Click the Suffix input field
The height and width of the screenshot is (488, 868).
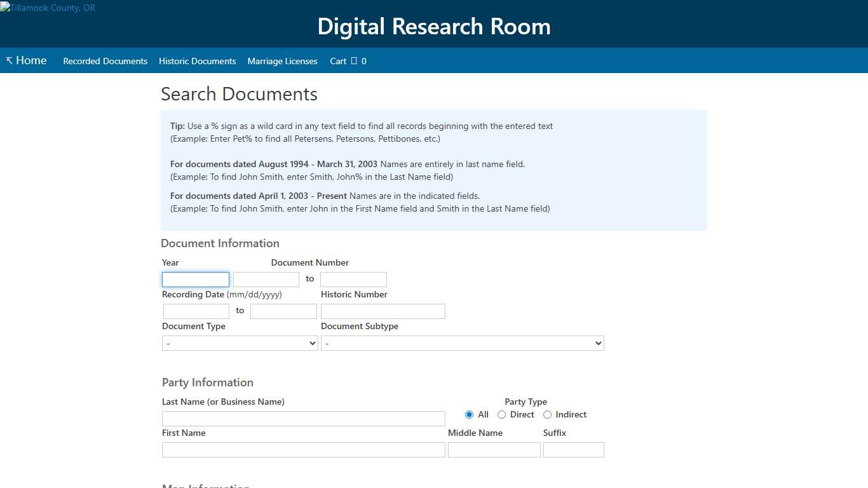[x=573, y=449]
